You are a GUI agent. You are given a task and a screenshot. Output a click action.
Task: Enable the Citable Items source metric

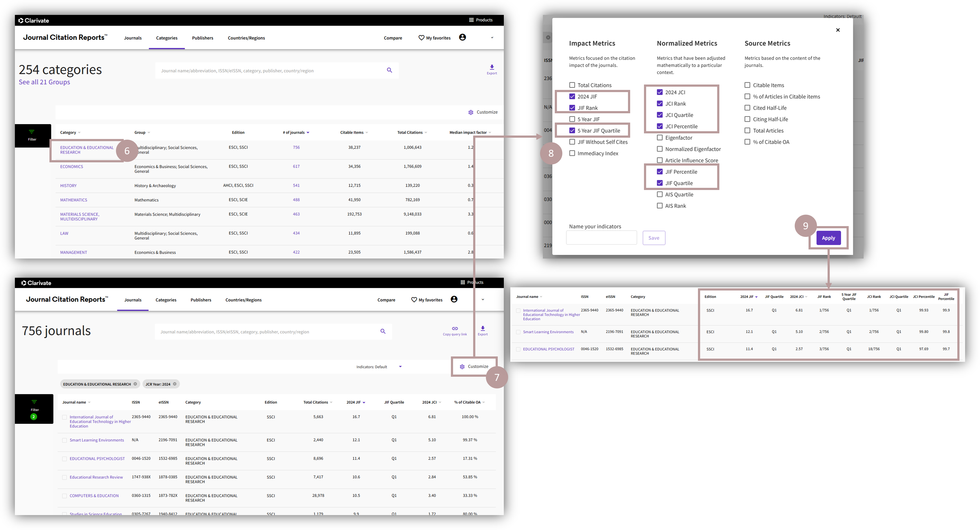[x=747, y=85]
